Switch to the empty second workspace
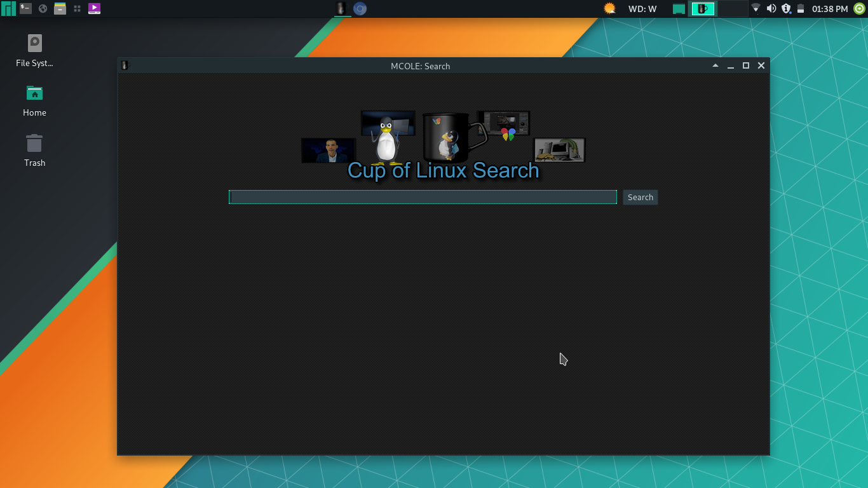868x488 pixels. pos(732,8)
